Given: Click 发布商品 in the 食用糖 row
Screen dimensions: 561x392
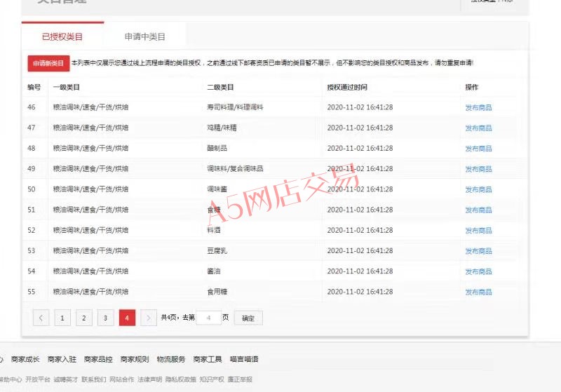Looking at the screenshot, I should pyautogui.click(x=478, y=292).
